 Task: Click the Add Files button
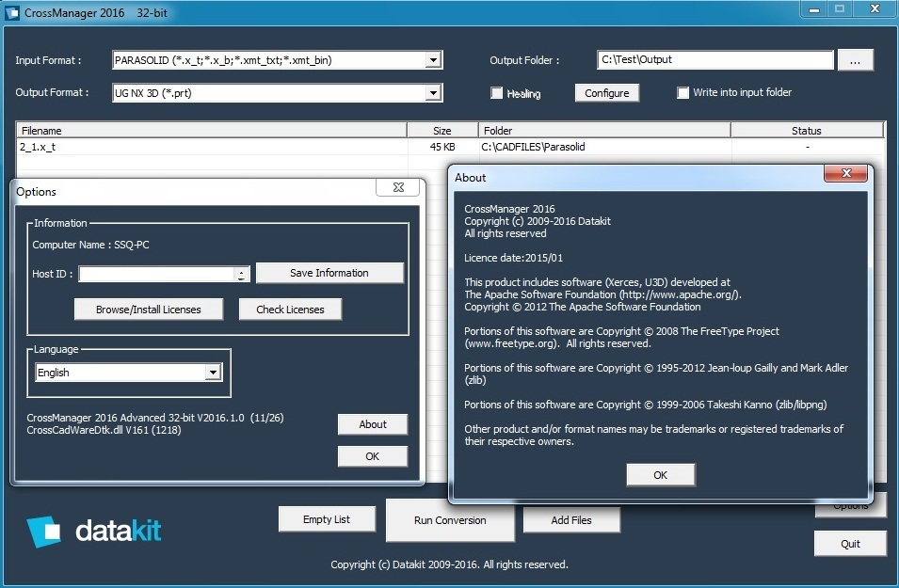coord(571,520)
